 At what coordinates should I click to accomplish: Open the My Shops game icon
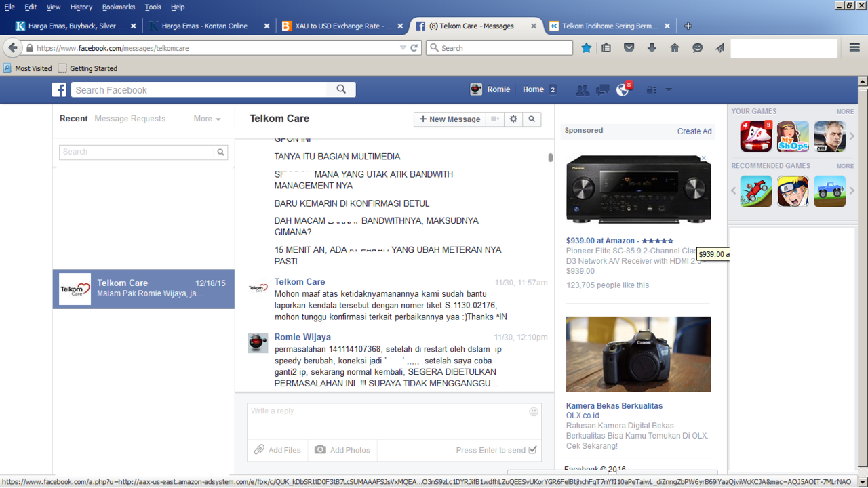click(793, 136)
